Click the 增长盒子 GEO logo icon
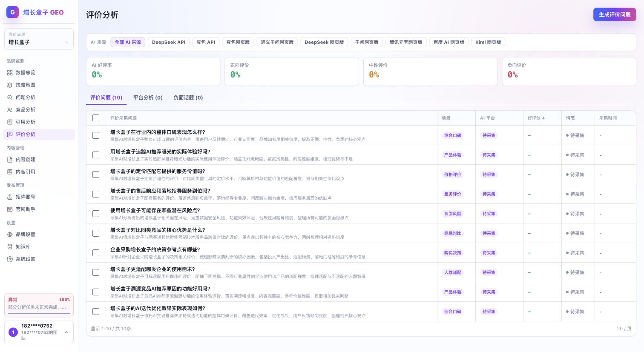Image resolution: width=644 pixels, height=352 pixels. pyautogui.click(x=12, y=12)
